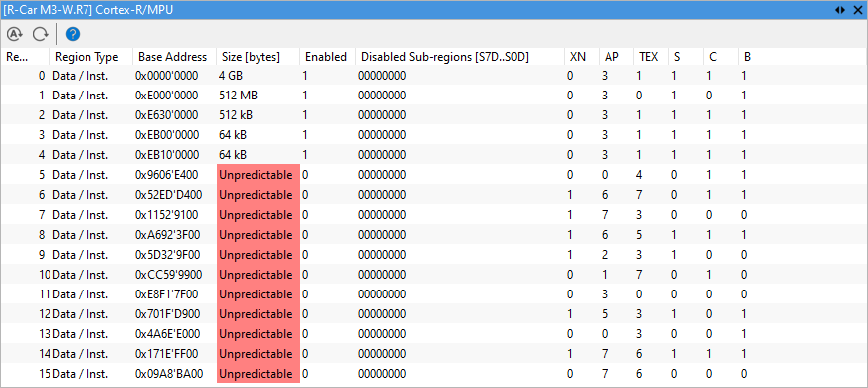The height and width of the screenshot is (388, 868).
Task: Click Unpredictable size cell of region 5
Action: [258, 175]
